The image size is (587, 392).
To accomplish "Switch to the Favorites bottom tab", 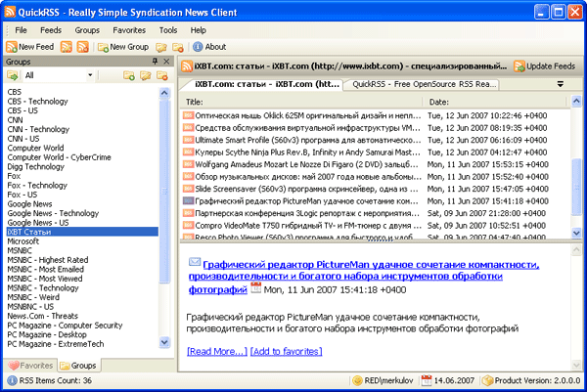I will click(x=30, y=366).
